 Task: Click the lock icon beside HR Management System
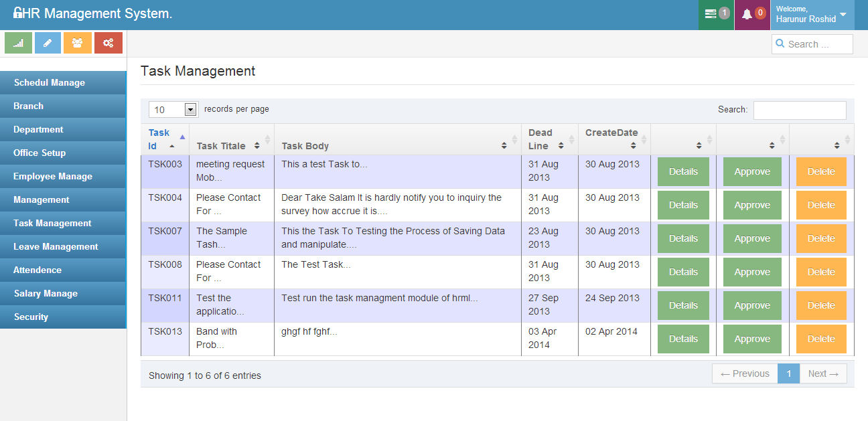[17, 13]
